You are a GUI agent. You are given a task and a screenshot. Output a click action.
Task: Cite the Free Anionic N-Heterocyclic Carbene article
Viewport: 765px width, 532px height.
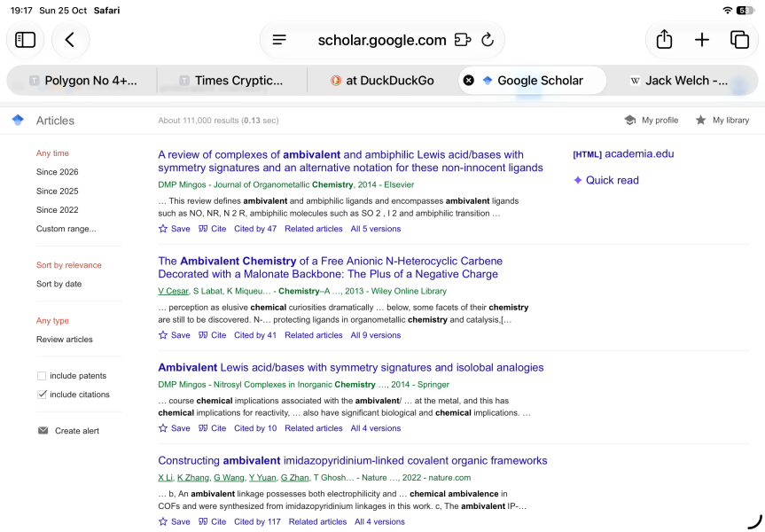tap(212, 335)
